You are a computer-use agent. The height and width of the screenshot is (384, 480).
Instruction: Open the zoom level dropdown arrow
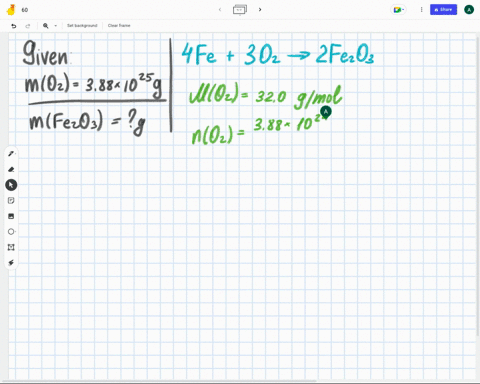click(x=55, y=26)
